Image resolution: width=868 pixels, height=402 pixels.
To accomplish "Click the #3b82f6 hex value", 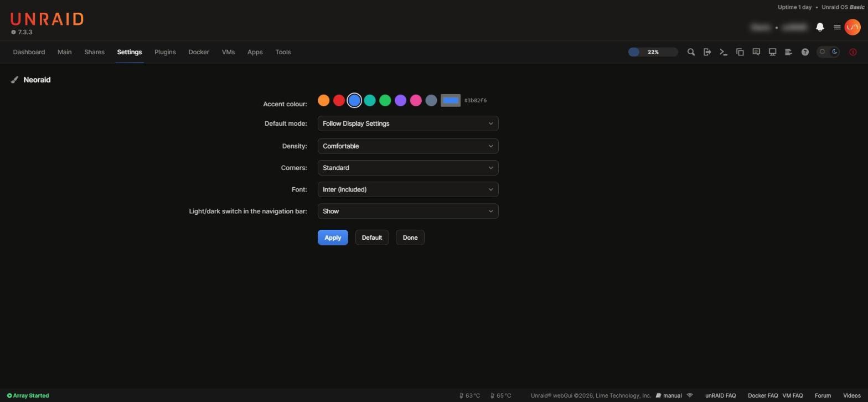I will click(476, 100).
